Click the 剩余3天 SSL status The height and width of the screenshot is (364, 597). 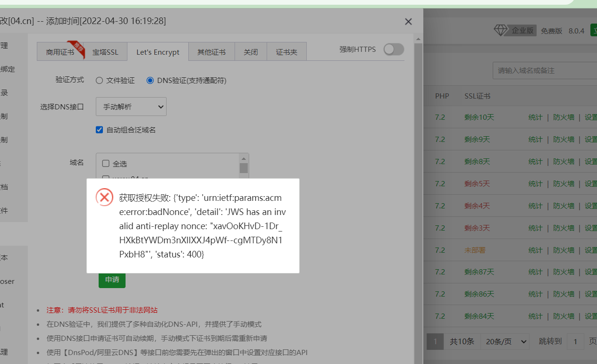coord(477,228)
